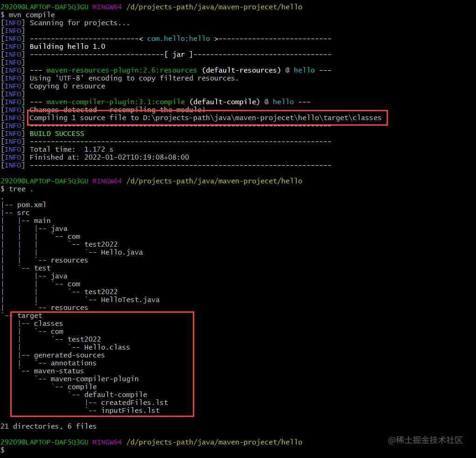Click 'inputFiles.lst' file name
This screenshot has height=458, width=476.
click(x=130, y=411)
